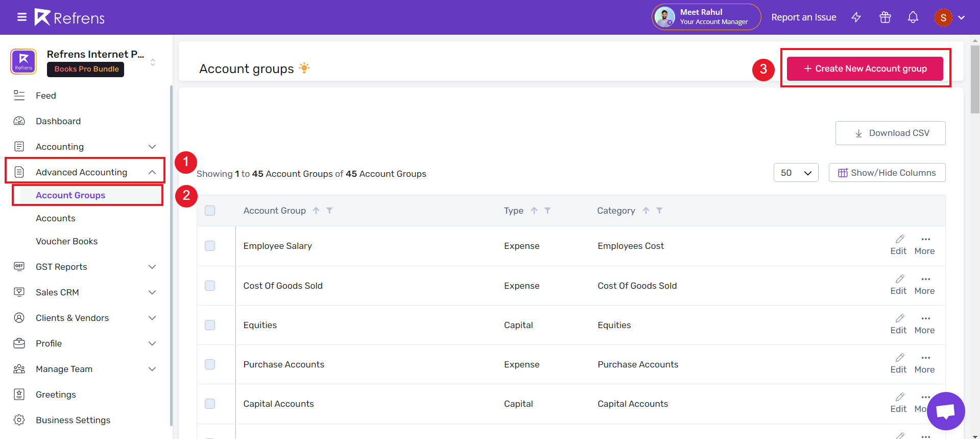
Task: Click the Account groups sun tip icon
Action: tap(304, 67)
